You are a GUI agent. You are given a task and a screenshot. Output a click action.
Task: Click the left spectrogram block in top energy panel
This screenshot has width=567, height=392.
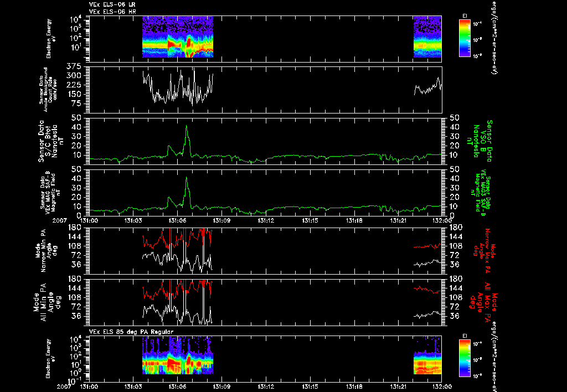click(178, 37)
